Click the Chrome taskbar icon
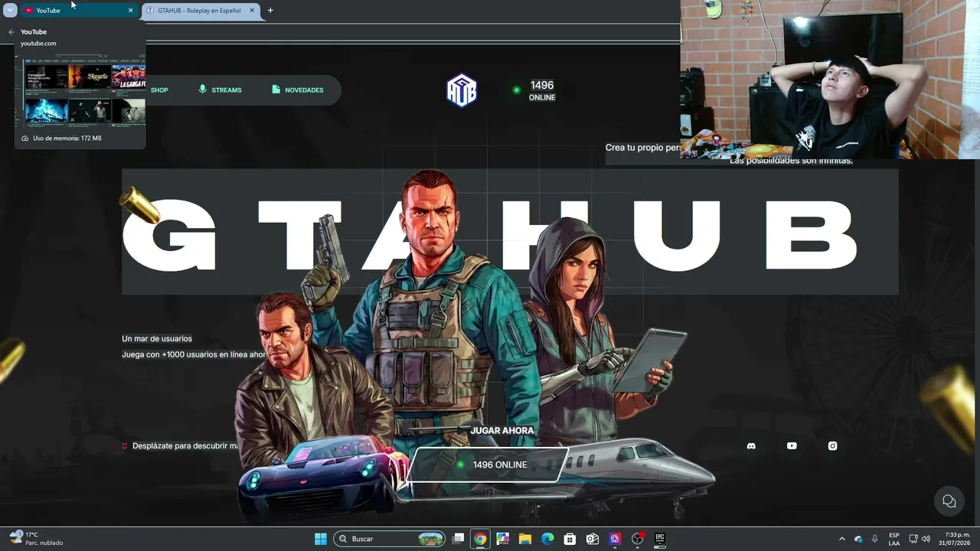 coord(480,539)
